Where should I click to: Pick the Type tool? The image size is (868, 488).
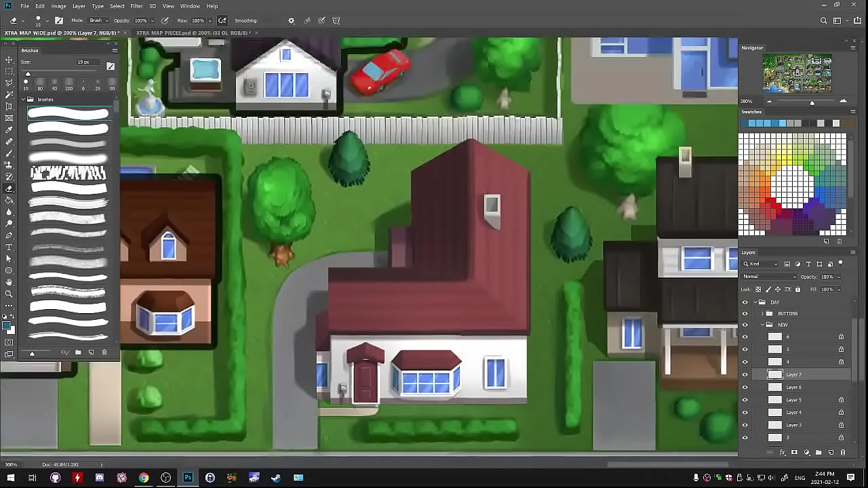pyautogui.click(x=9, y=247)
